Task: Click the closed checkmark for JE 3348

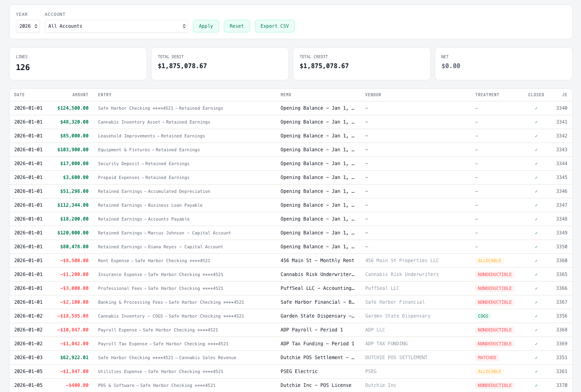Action: coord(536,219)
